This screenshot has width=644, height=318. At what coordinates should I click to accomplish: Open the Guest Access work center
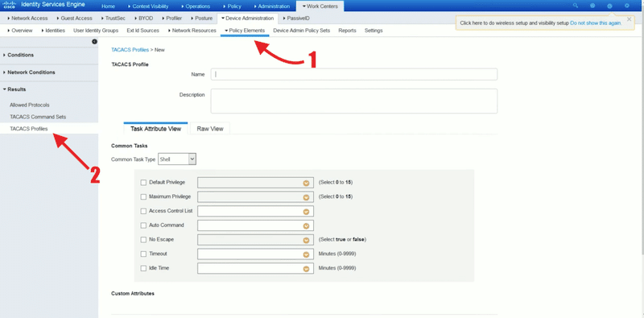tap(74, 19)
